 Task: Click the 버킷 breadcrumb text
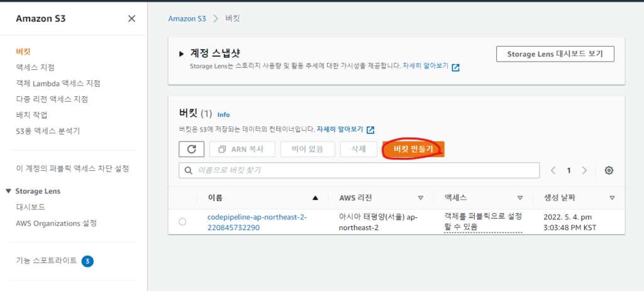tap(233, 18)
